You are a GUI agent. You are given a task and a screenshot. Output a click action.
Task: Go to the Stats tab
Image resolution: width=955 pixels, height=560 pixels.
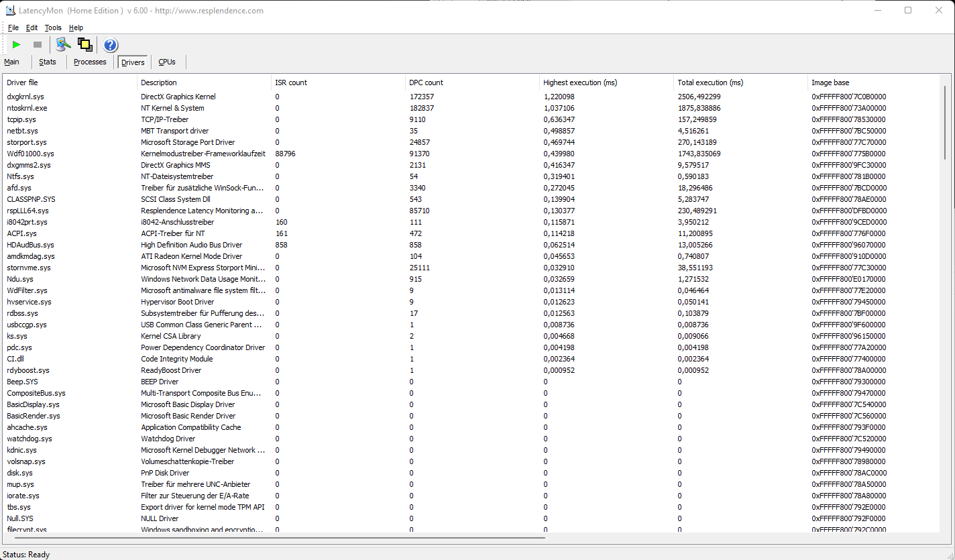pyautogui.click(x=48, y=62)
